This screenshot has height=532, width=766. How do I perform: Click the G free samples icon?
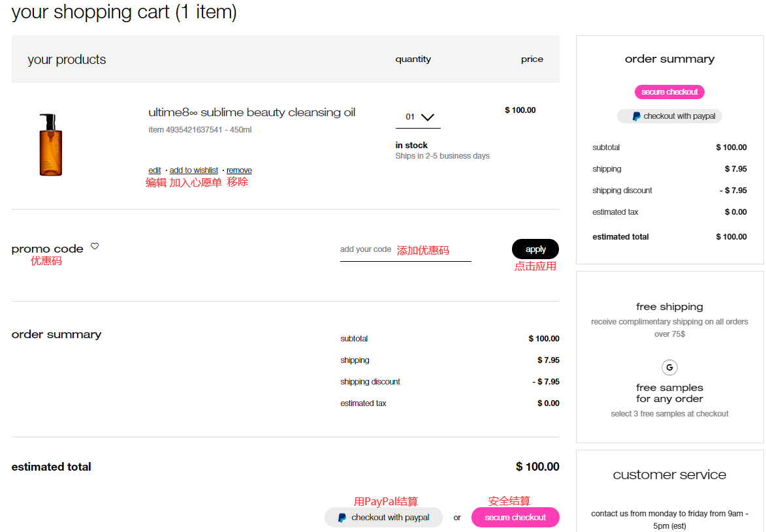pyautogui.click(x=669, y=367)
